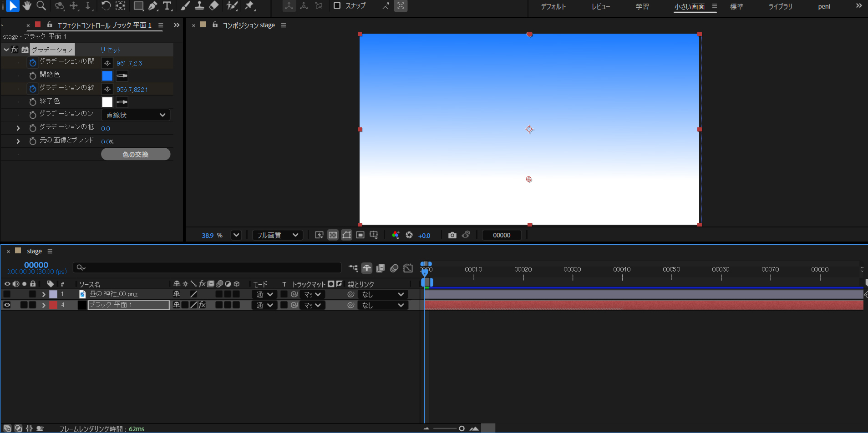Image resolution: width=868 pixels, height=433 pixels.
Task: Select the Type tool
Action: point(167,6)
